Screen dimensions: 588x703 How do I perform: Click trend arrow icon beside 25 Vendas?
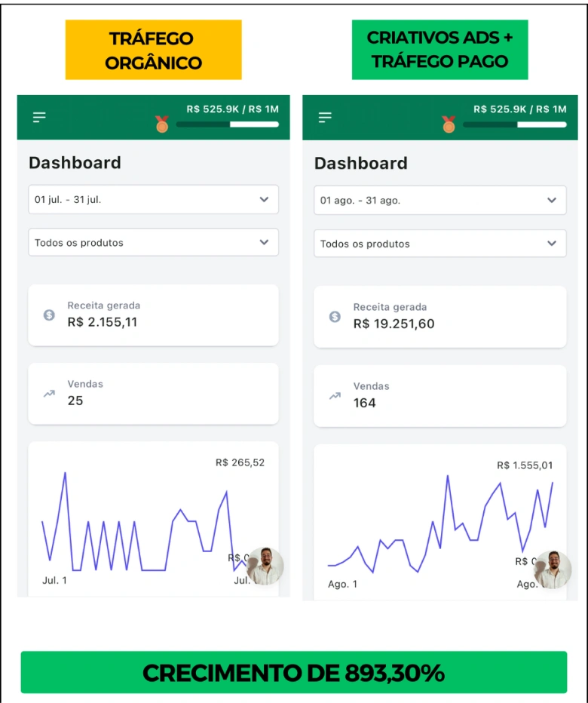pyautogui.click(x=49, y=393)
